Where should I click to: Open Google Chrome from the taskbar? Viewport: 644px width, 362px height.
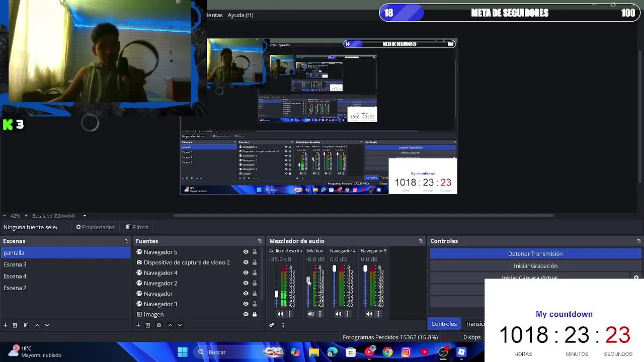[x=387, y=352]
